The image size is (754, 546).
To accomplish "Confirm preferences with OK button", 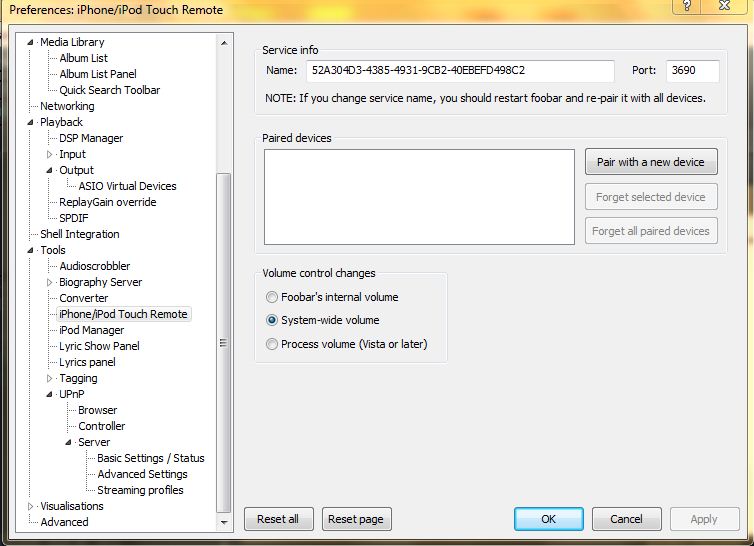I will 549,519.
